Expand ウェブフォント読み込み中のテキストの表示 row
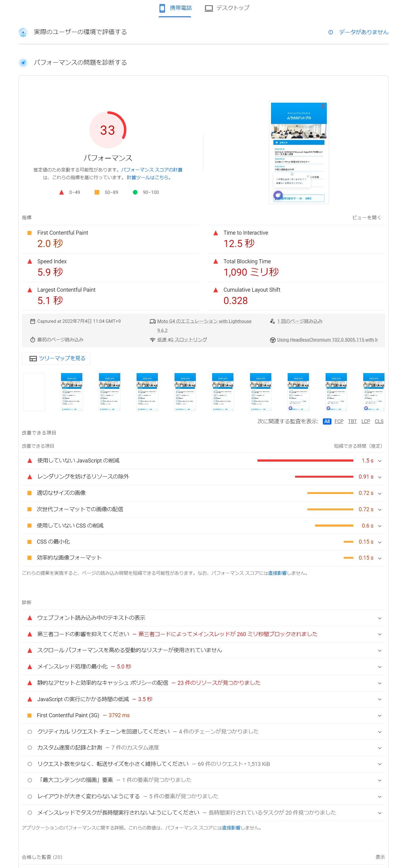This screenshot has width=403, height=868. coord(380,618)
